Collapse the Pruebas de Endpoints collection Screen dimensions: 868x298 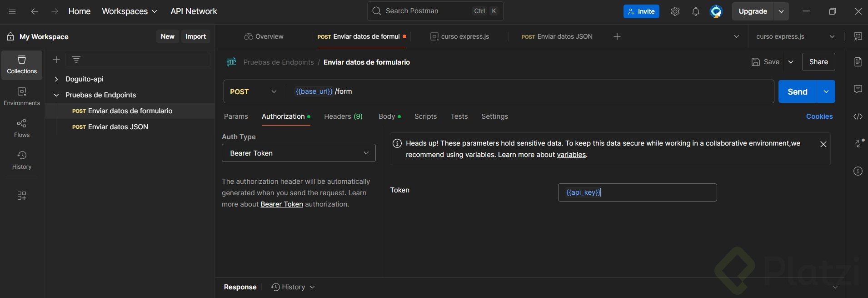point(56,95)
